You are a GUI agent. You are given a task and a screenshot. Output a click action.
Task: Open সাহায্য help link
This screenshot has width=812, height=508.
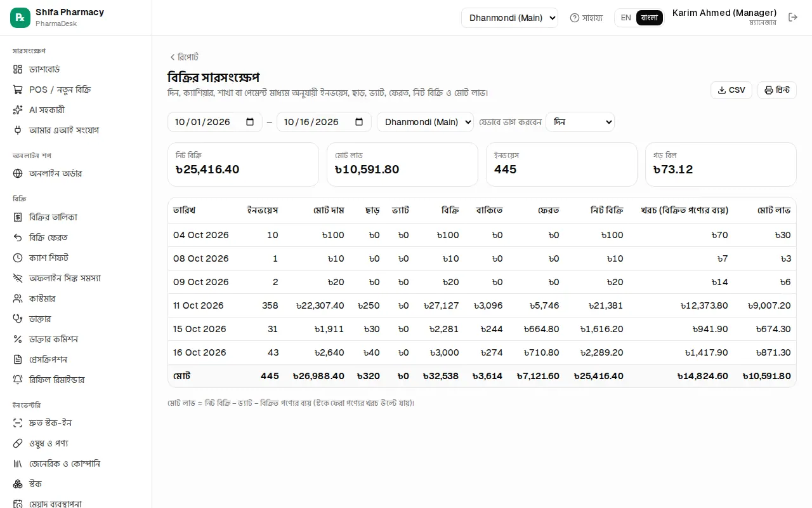coord(586,18)
